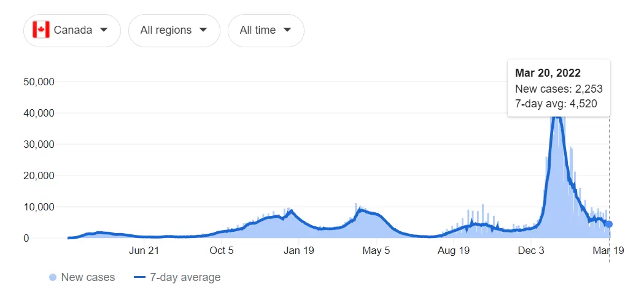Screen dimensions: 644x292
Task: Click the Jun 21 axis label
Action: (144, 250)
